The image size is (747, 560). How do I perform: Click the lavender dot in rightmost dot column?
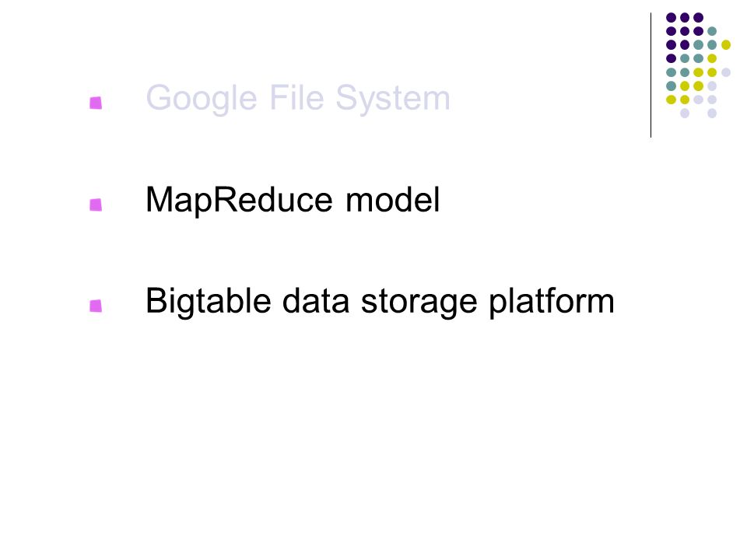pos(726,72)
